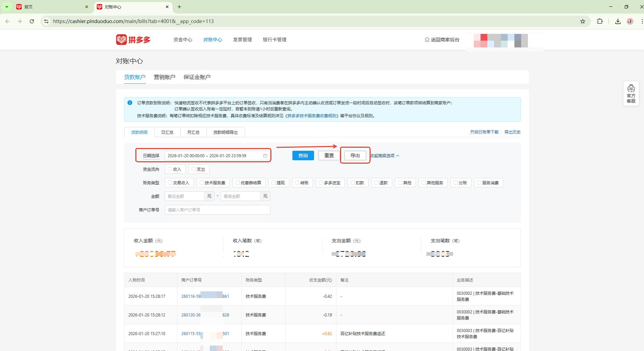644x351 pixels.
Task: Select the 货款账户 tab
Action: coord(135,77)
